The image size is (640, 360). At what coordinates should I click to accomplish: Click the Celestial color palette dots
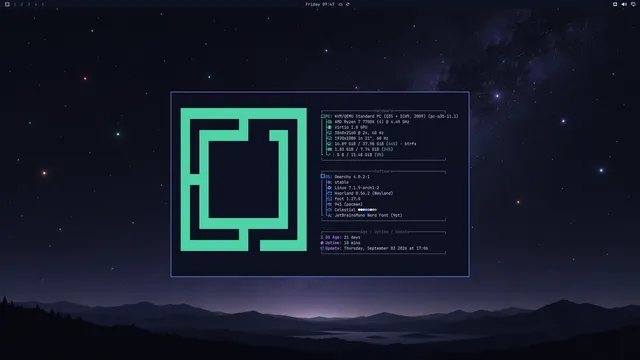[367, 210]
